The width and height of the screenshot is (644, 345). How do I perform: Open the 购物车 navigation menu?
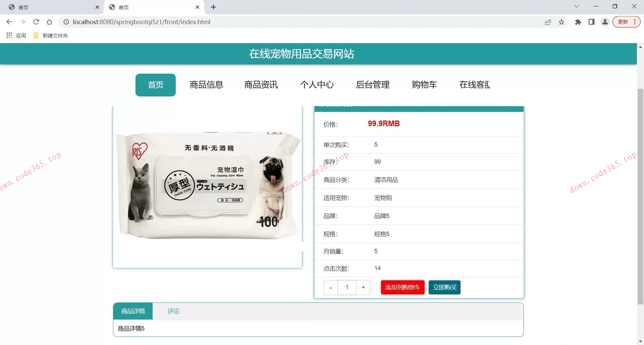click(425, 85)
